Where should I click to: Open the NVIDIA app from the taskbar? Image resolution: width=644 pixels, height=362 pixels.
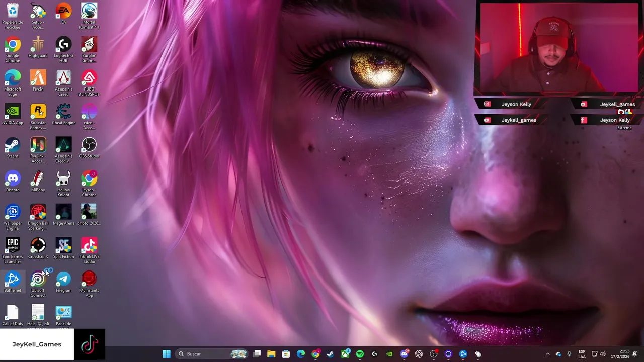389,354
